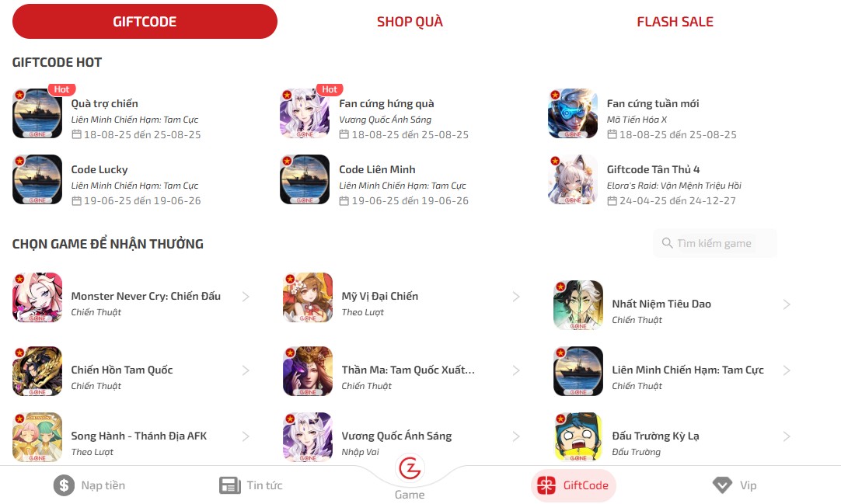Expand Vương Quốc Ánh Sáng chevron arrow
This screenshot has width=841, height=504.
coord(516,436)
